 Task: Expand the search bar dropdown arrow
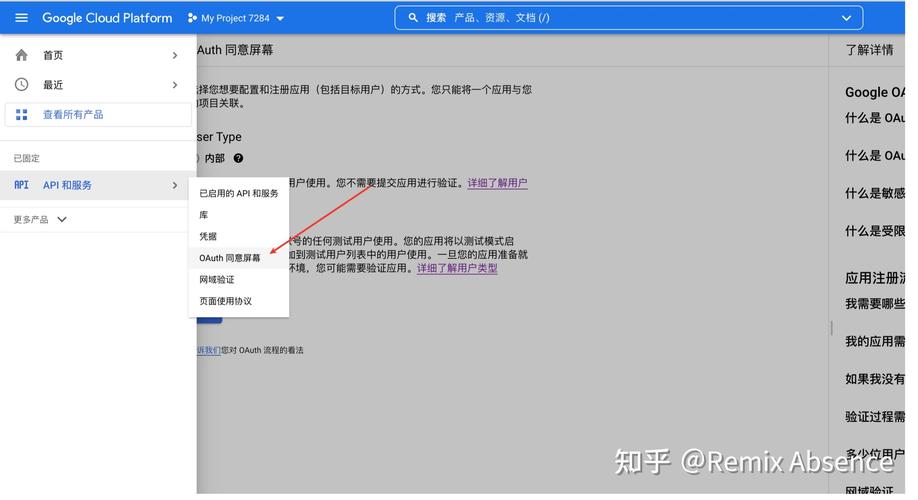pyautogui.click(x=846, y=18)
